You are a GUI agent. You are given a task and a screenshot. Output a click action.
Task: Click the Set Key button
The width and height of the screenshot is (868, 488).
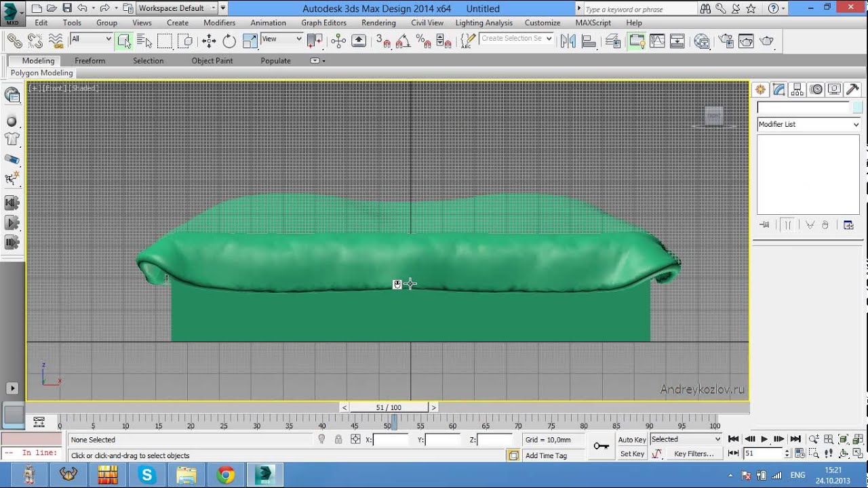pyautogui.click(x=632, y=454)
